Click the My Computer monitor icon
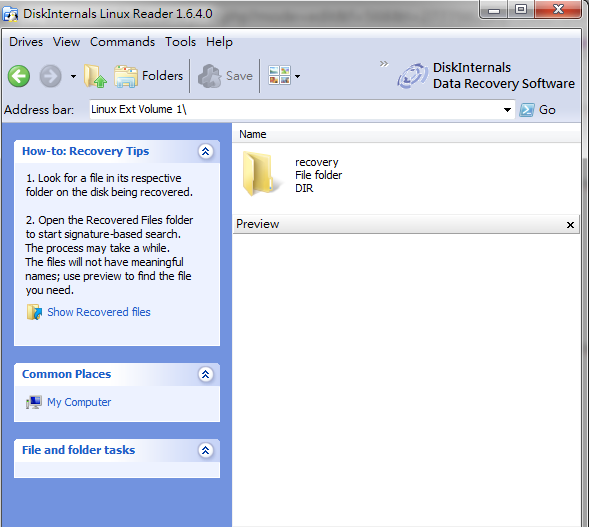589x527 pixels. click(x=34, y=402)
